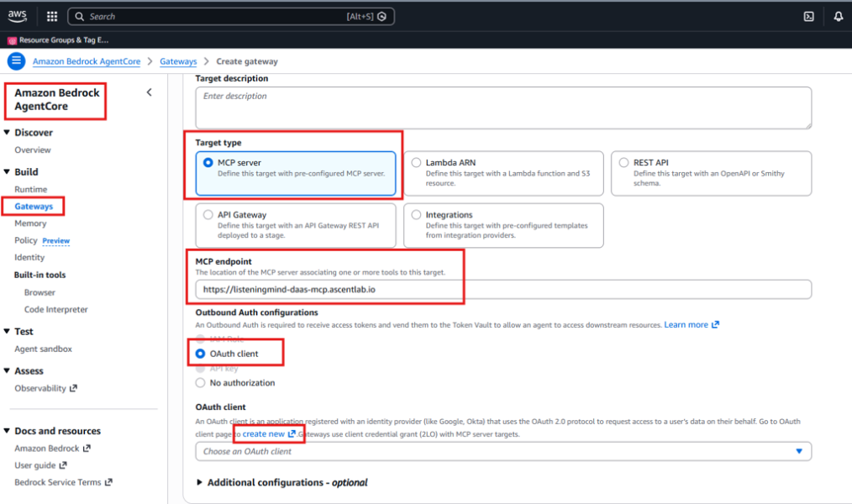Open the CloudShell terminal icon
Screen dimensions: 852x504
[x=808, y=16]
